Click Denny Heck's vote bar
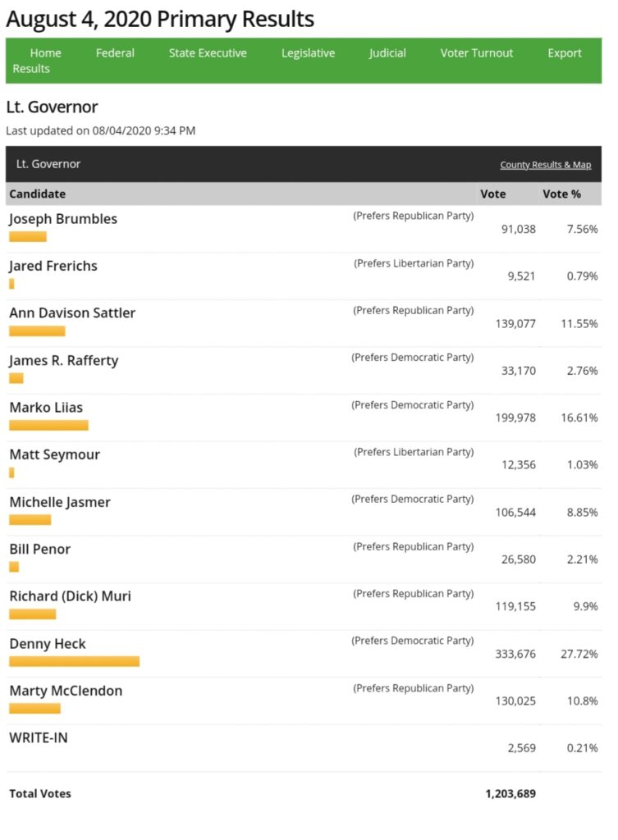This screenshot has width=618, height=840. click(74, 661)
